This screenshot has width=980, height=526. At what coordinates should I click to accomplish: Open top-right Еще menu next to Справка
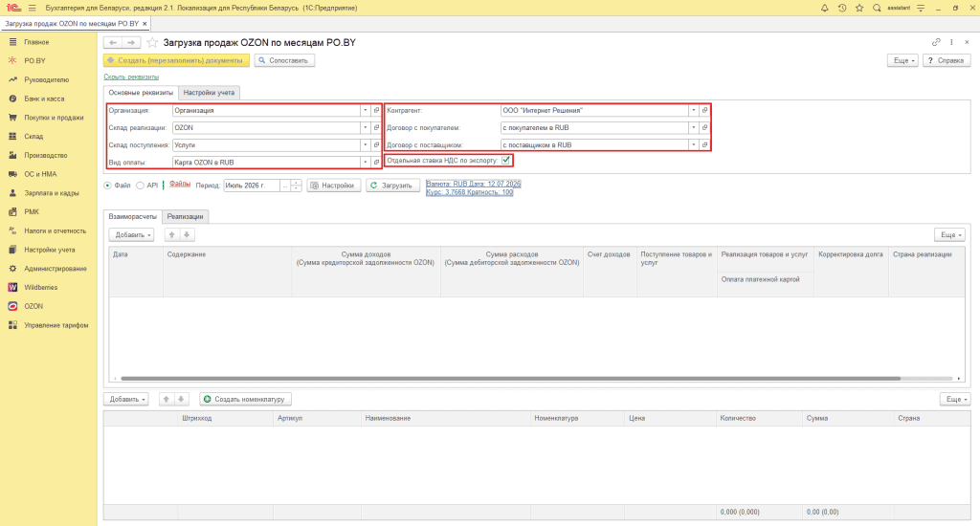pos(902,60)
